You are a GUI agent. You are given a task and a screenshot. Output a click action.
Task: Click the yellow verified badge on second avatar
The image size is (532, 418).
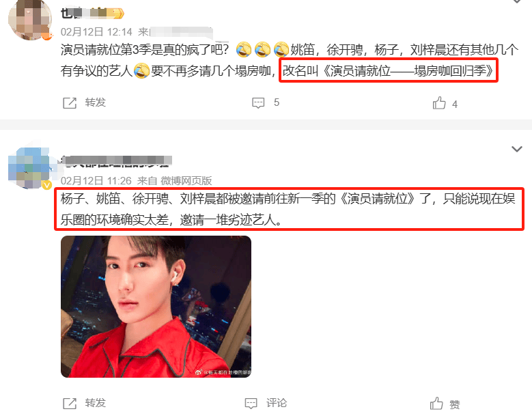pos(46,185)
